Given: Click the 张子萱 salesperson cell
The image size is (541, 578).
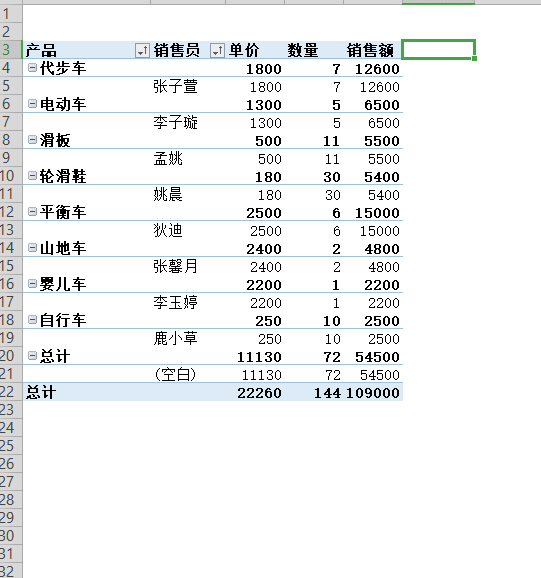Looking at the screenshot, I should coord(188,86).
